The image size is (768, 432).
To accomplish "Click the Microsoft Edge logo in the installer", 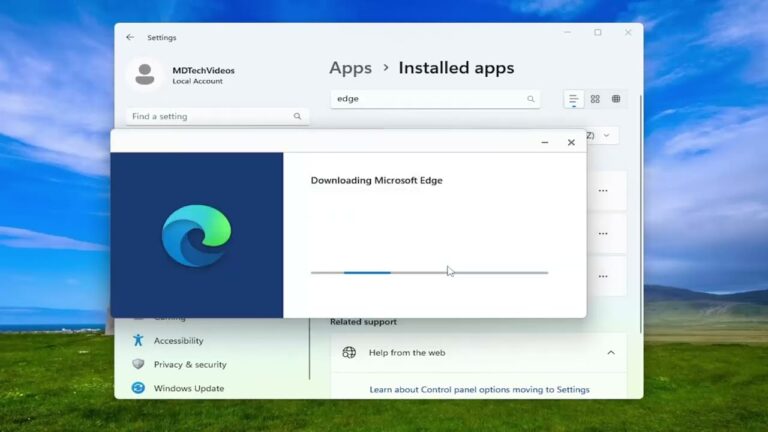I will pyautogui.click(x=196, y=236).
